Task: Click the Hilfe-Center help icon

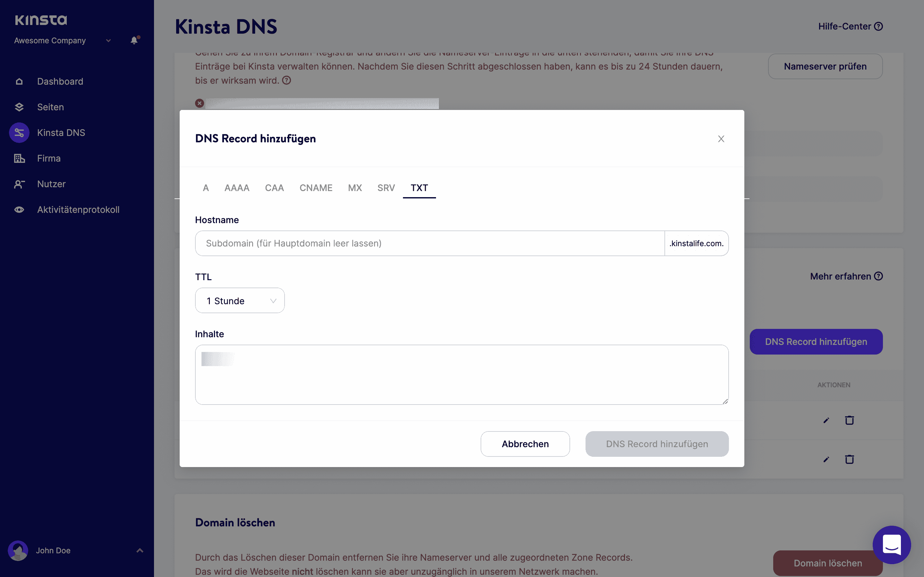Action: click(878, 26)
